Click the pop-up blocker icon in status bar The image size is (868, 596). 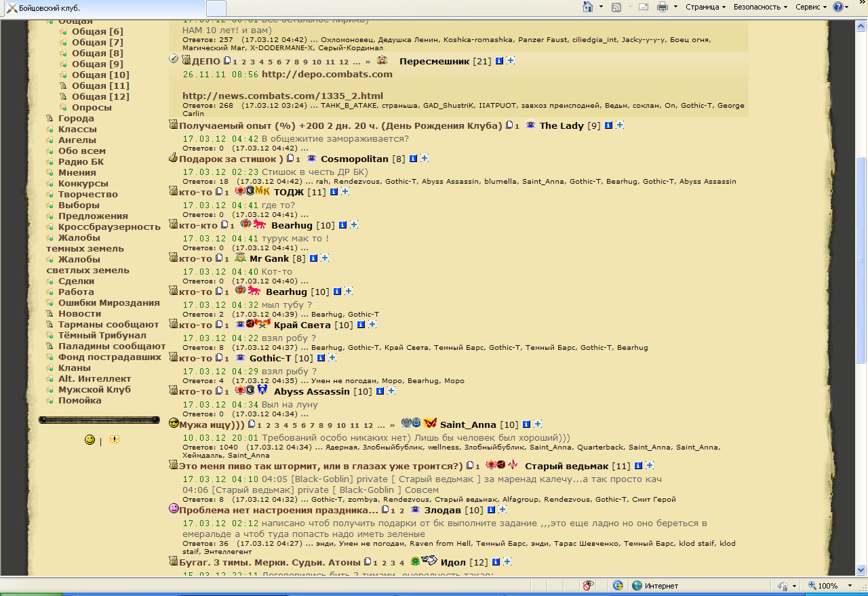(x=589, y=586)
